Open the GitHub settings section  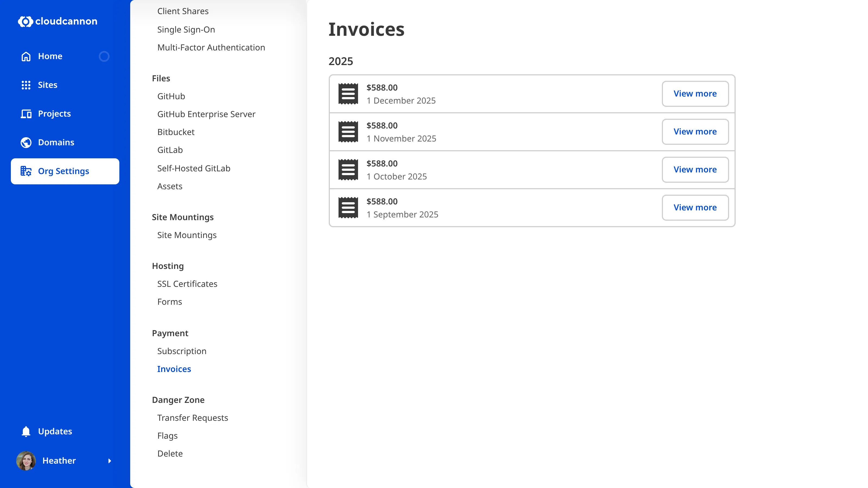tap(171, 96)
